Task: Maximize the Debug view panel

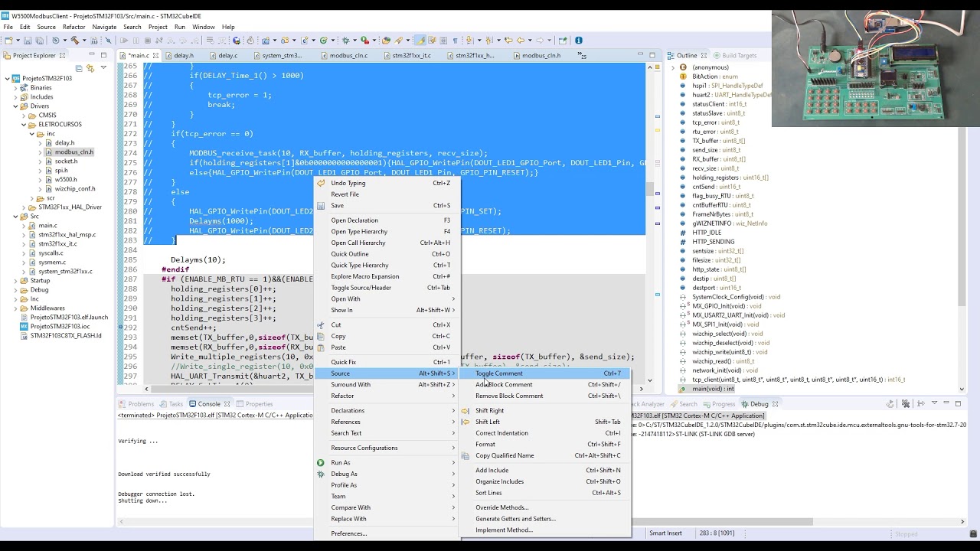Action: coord(958,404)
